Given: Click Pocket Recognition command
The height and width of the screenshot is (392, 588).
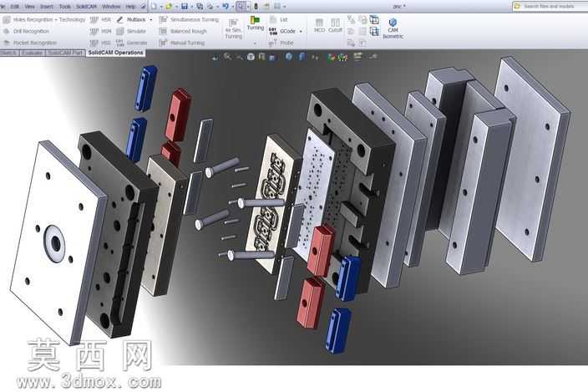Looking at the screenshot, I should 29,43.
